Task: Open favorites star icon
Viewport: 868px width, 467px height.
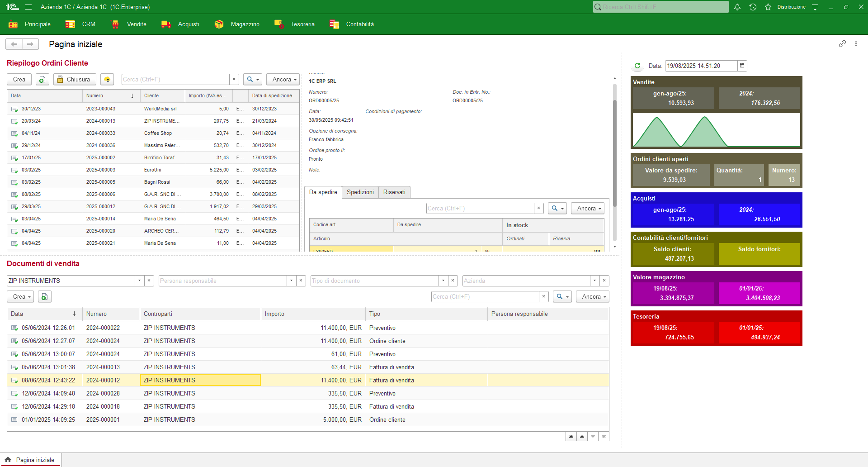Action: (x=768, y=7)
